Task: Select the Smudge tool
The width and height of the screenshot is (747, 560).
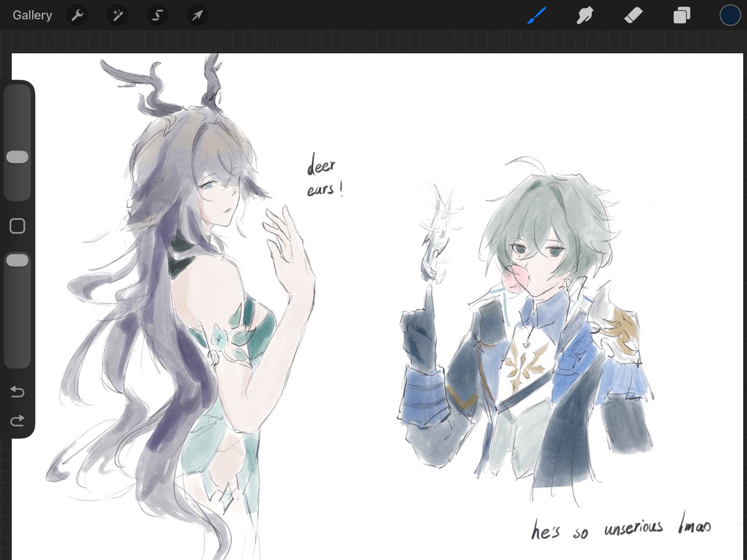Action: click(584, 15)
